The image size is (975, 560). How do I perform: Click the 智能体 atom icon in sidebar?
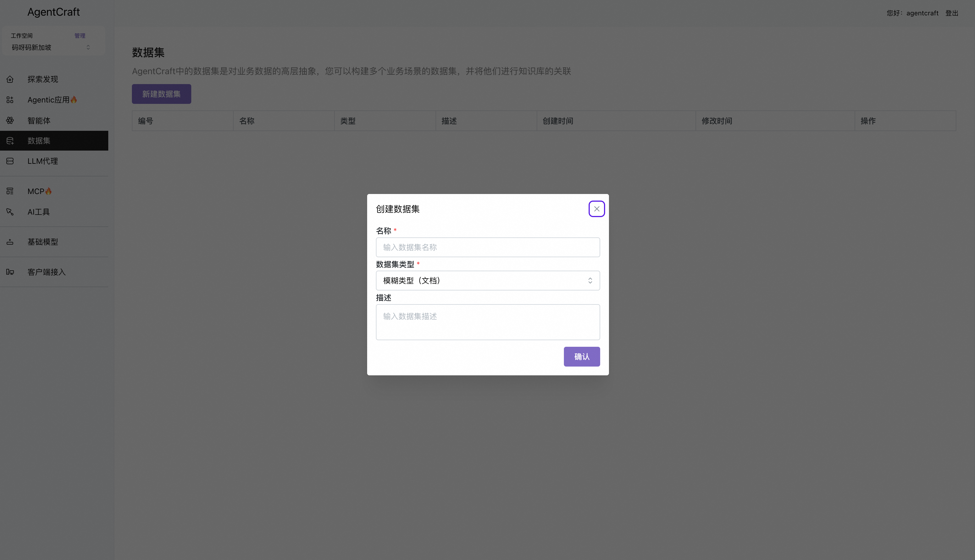[x=10, y=120]
